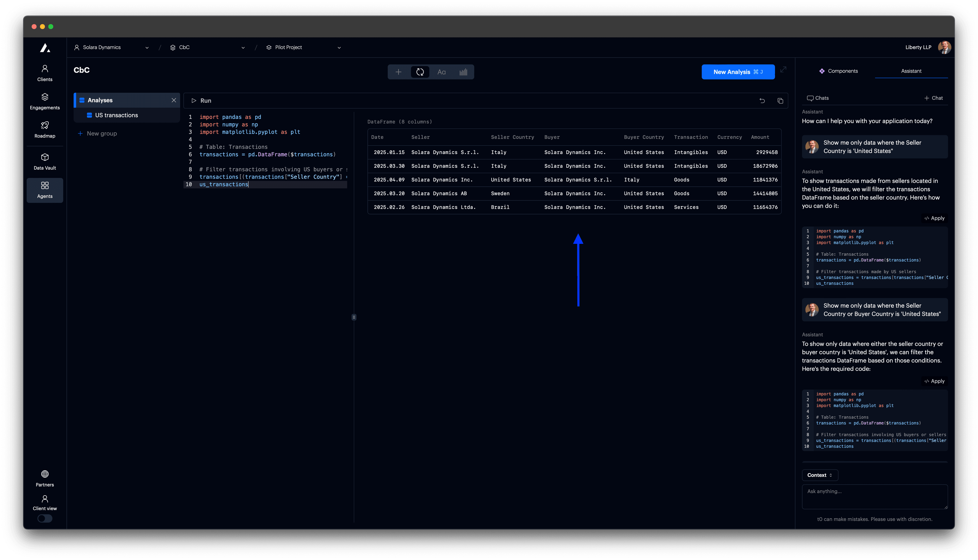The height and width of the screenshot is (560, 978).
Task: Switch to the Components tab
Action: tap(839, 71)
